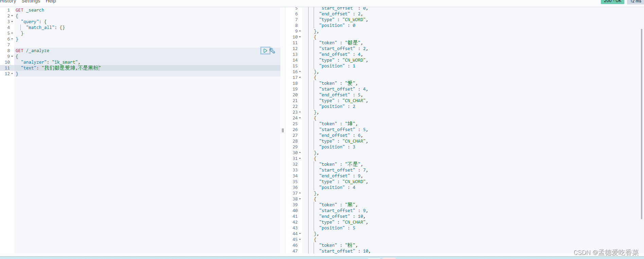Toggle fold marker on response line 9
The width and height of the screenshot is (644, 259).
pyautogui.click(x=300, y=31)
